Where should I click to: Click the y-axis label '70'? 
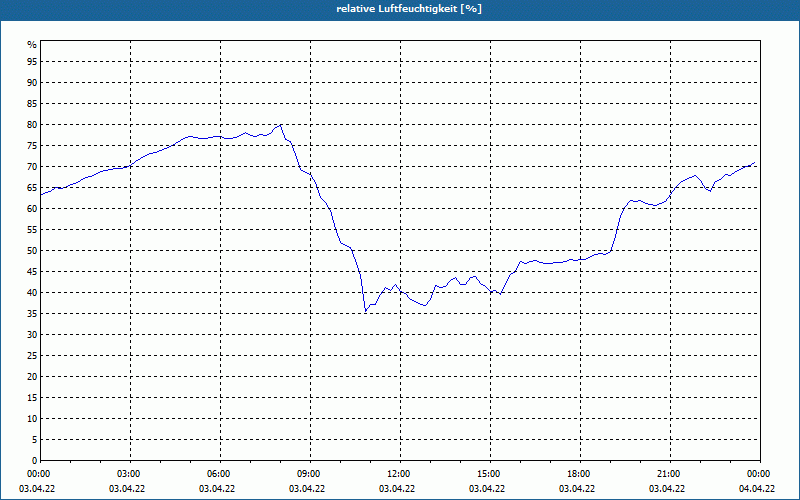[32, 167]
